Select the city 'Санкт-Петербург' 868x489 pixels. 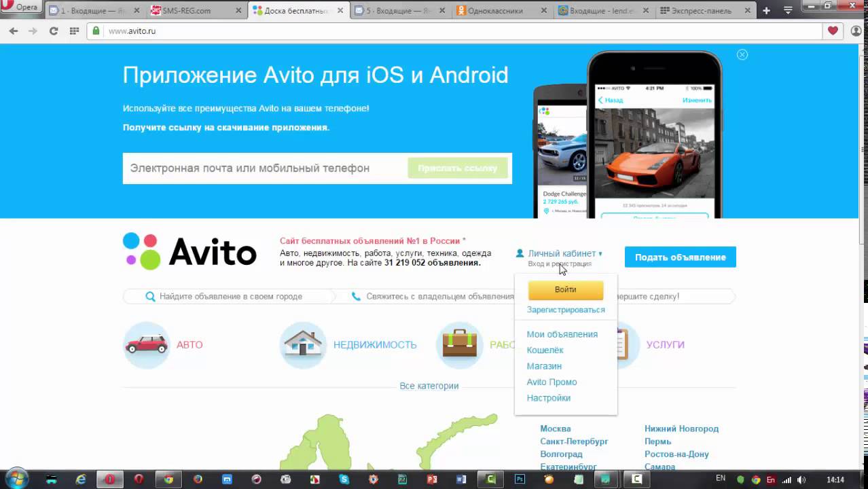click(x=574, y=441)
